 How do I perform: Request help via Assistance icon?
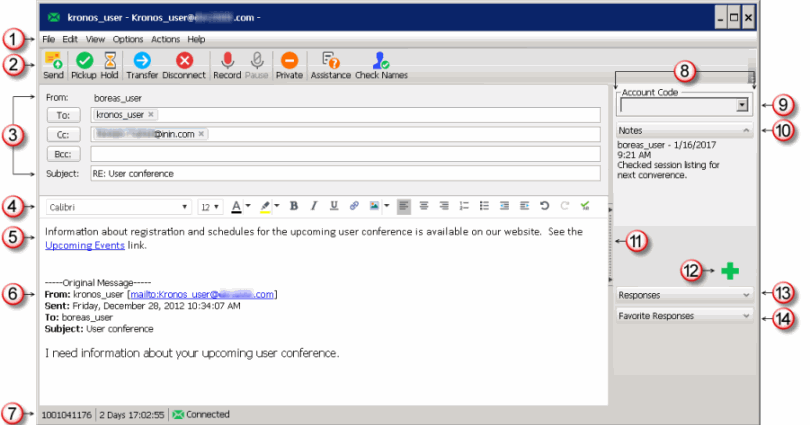tap(330, 62)
